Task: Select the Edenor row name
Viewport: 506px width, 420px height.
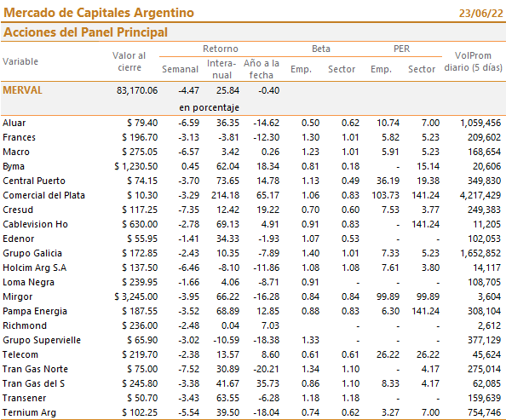Action: pyautogui.click(x=19, y=239)
